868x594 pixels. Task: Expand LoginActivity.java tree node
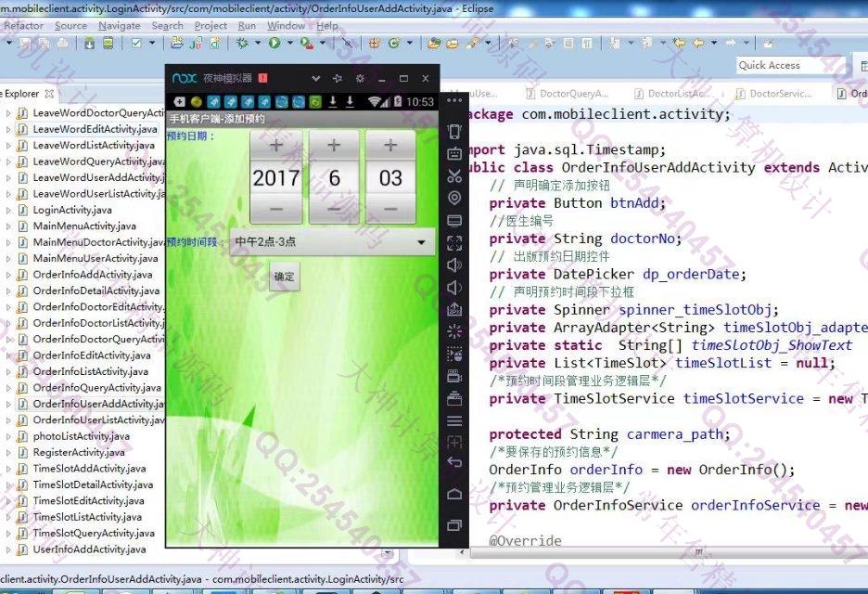pyautogui.click(x=8, y=210)
